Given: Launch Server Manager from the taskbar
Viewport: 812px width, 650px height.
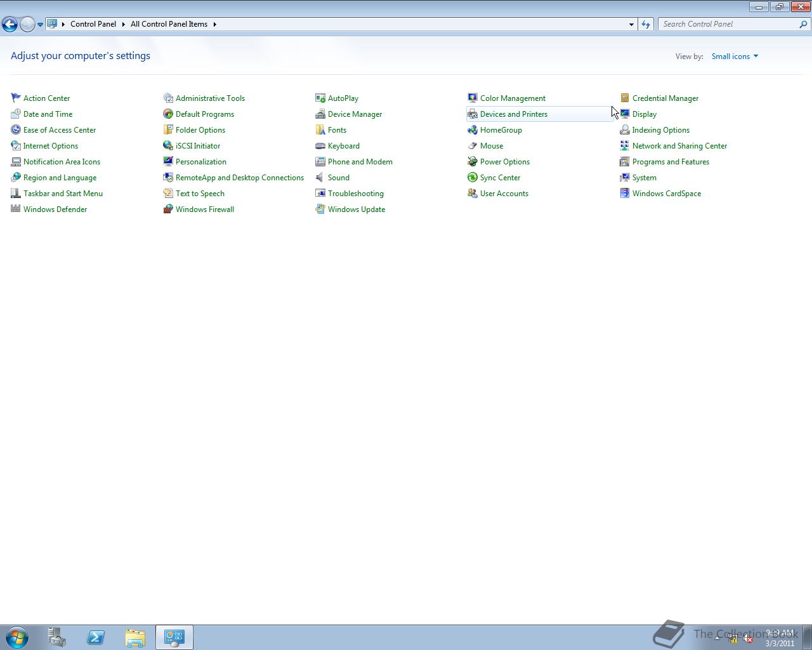Looking at the screenshot, I should coord(57,637).
